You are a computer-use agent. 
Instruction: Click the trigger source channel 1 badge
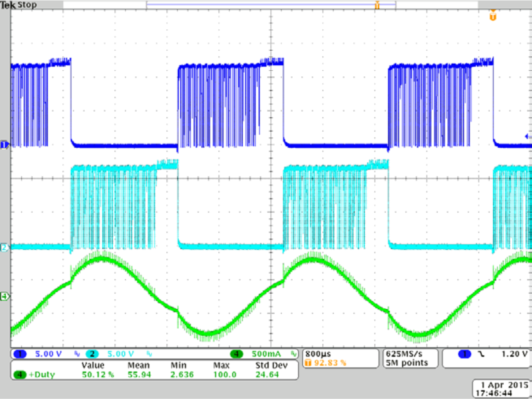tap(465, 354)
